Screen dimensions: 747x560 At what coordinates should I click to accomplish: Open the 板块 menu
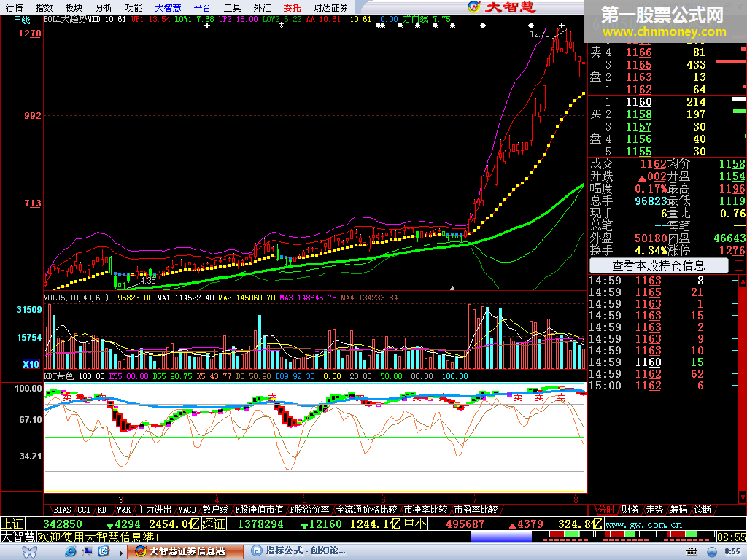[74, 7]
